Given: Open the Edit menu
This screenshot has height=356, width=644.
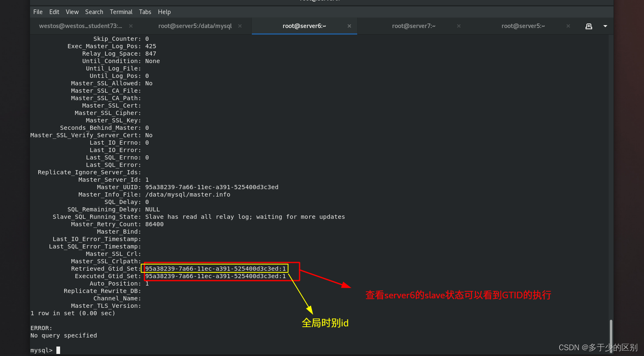Looking at the screenshot, I should pyautogui.click(x=54, y=12).
